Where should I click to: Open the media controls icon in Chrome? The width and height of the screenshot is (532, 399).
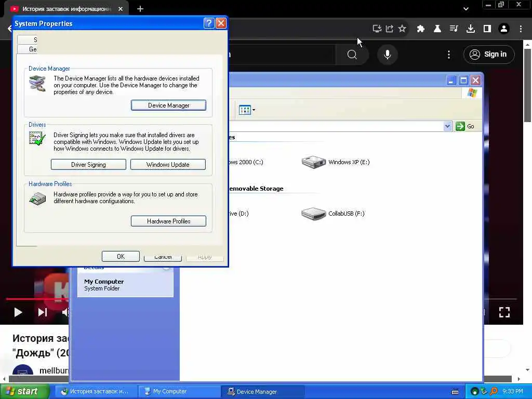454,29
